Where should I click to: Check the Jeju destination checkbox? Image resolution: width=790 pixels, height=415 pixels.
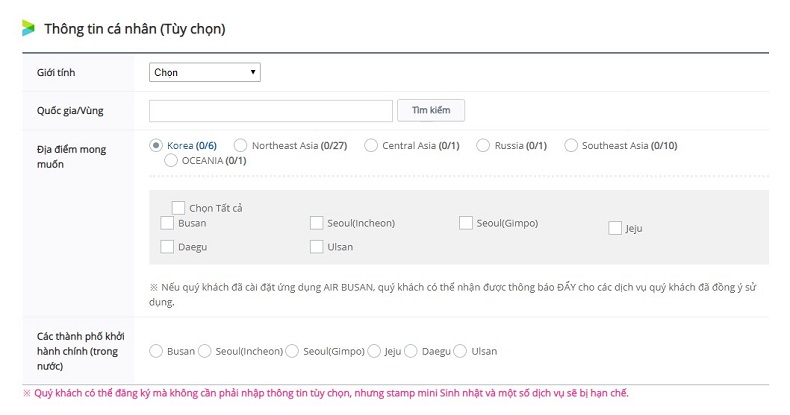(615, 228)
